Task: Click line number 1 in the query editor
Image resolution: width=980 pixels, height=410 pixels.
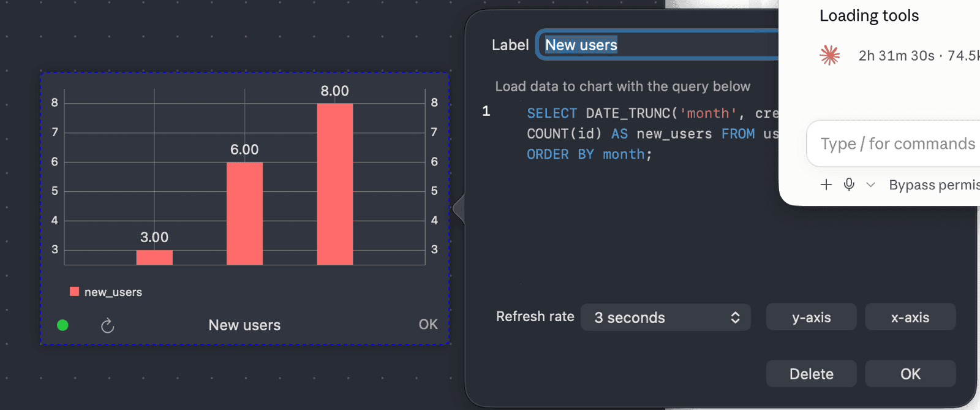Action: point(486,111)
